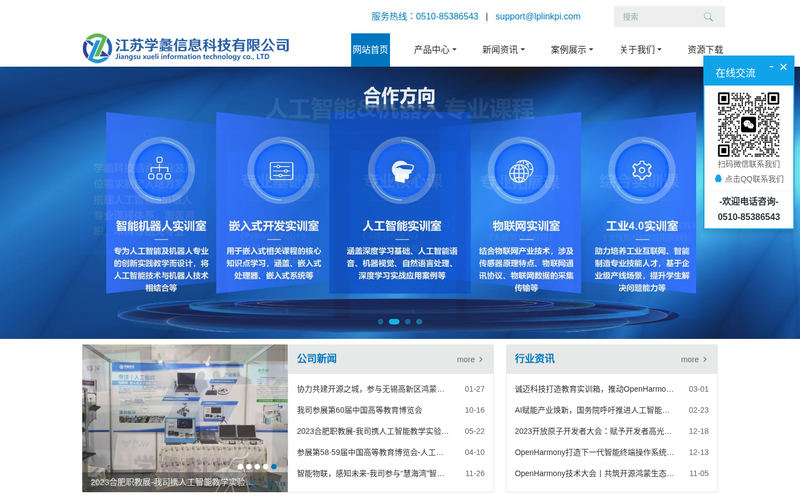The width and height of the screenshot is (800, 500).
Task: Click the support@lplinkpi.com email link
Action: coord(538,16)
